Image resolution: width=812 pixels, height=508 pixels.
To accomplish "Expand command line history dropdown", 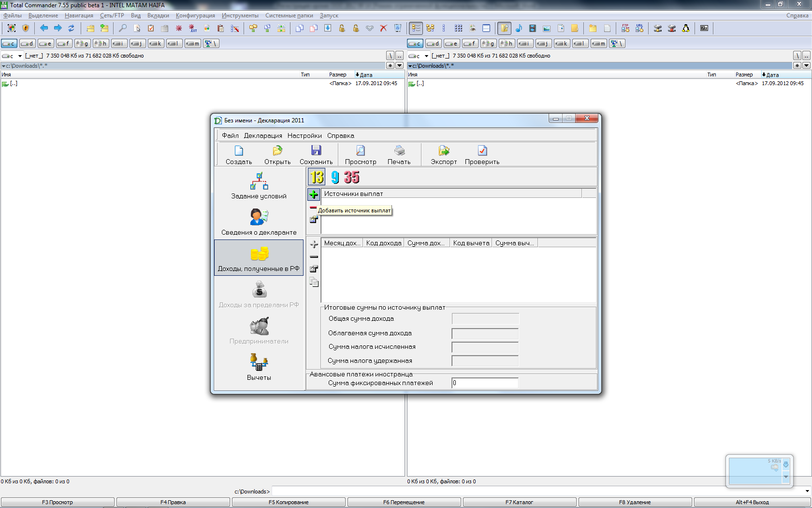I will click(807, 491).
